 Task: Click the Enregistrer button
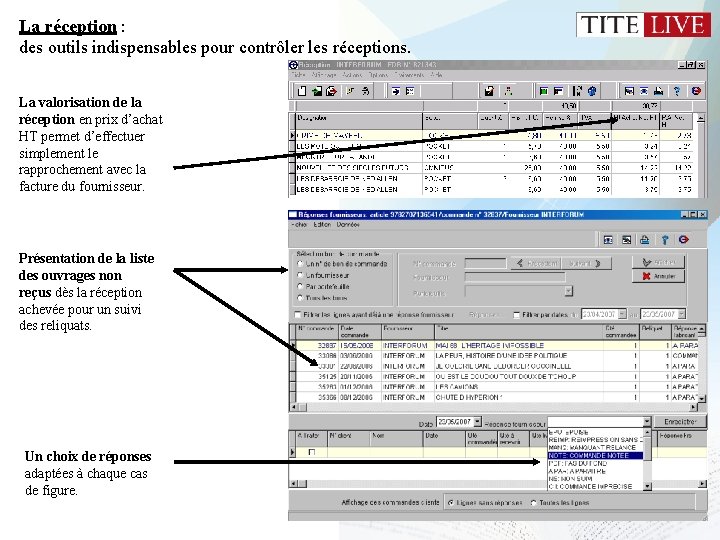pyautogui.click(x=681, y=422)
